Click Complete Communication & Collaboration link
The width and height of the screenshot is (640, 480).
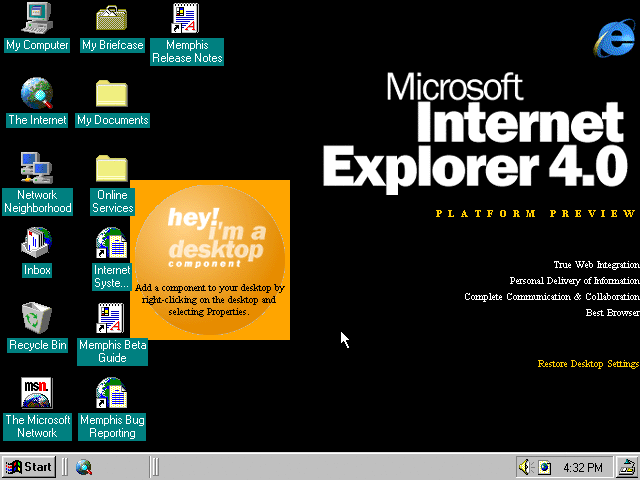click(x=552, y=297)
